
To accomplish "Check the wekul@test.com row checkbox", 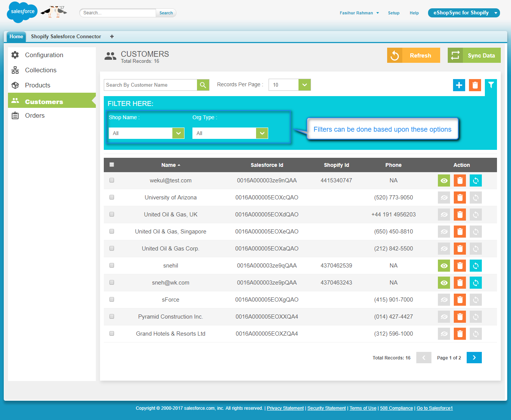I will [x=112, y=180].
